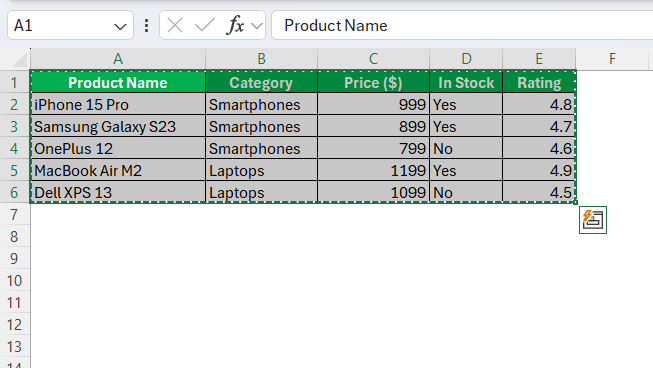Select the OnePlus 12 cell
Image resolution: width=653 pixels, height=368 pixels.
[x=118, y=148]
